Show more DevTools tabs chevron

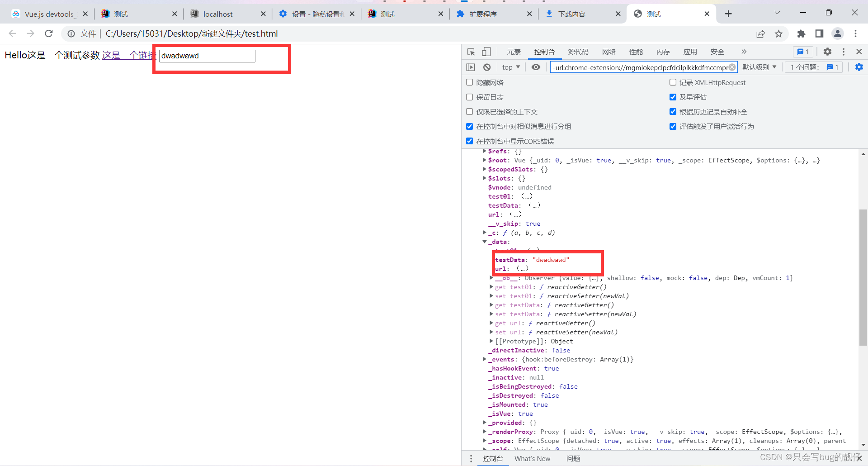[744, 52]
